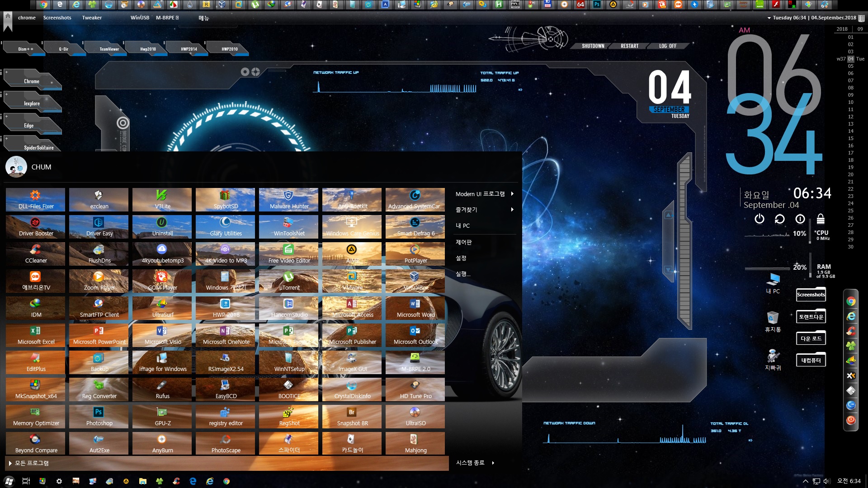Open the Mahjong game tile

point(415,444)
